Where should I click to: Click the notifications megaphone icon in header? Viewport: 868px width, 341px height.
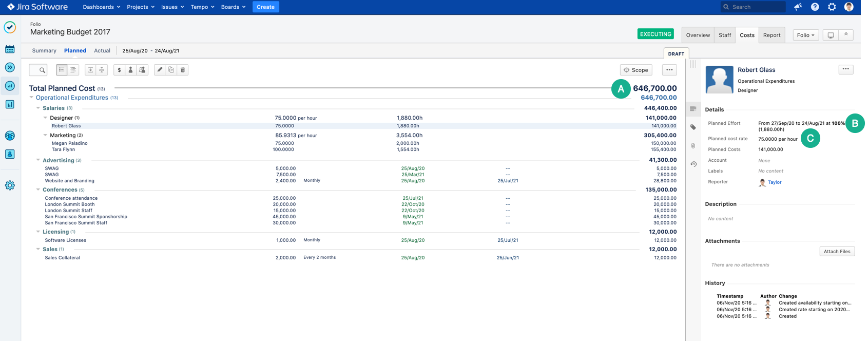[798, 7]
